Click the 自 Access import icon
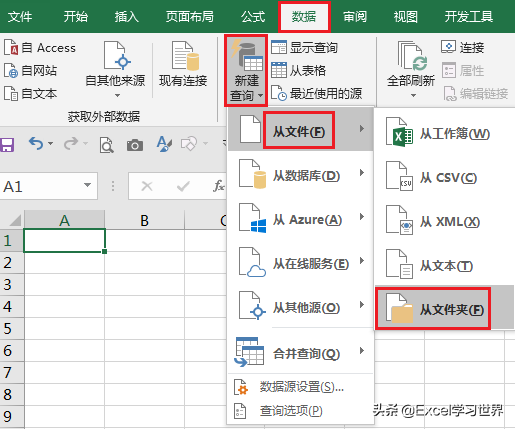Screen dimensions: 515x429 tap(11, 47)
